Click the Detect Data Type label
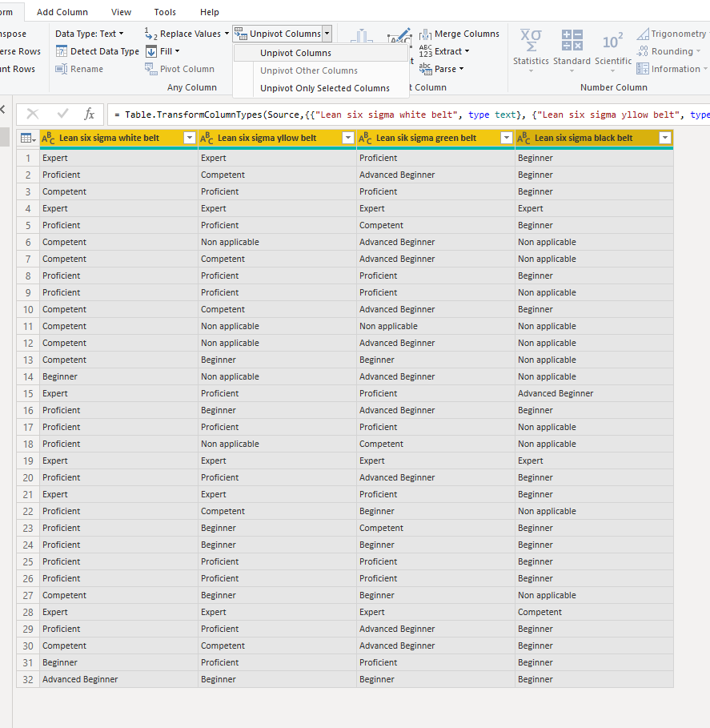The image size is (710, 728). pyautogui.click(x=105, y=51)
